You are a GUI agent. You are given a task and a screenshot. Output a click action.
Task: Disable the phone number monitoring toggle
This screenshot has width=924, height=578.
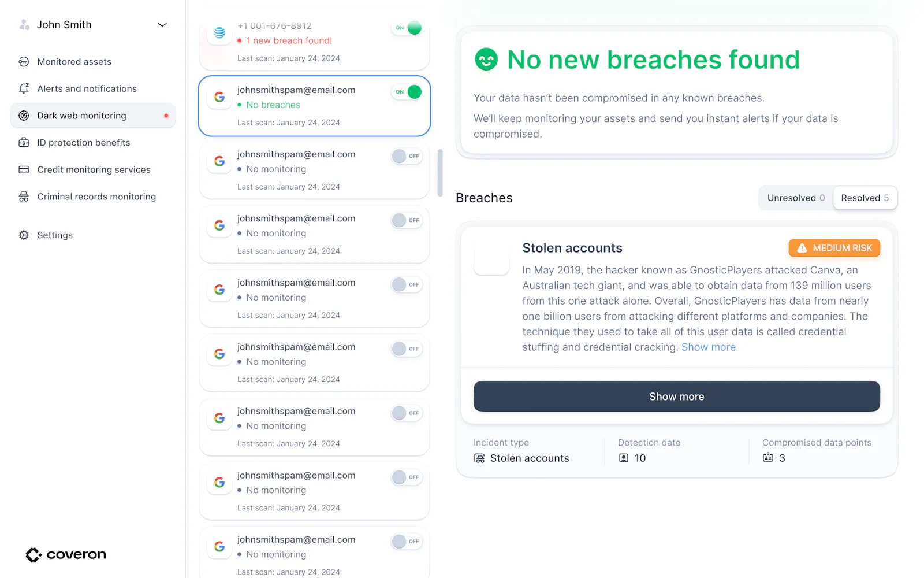point(407,28)
